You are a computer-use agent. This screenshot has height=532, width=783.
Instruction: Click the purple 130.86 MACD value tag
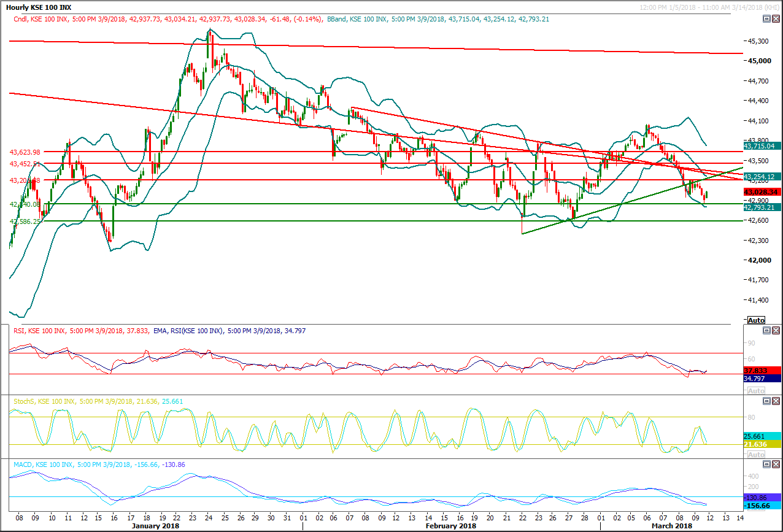click(x=761, y=496)
